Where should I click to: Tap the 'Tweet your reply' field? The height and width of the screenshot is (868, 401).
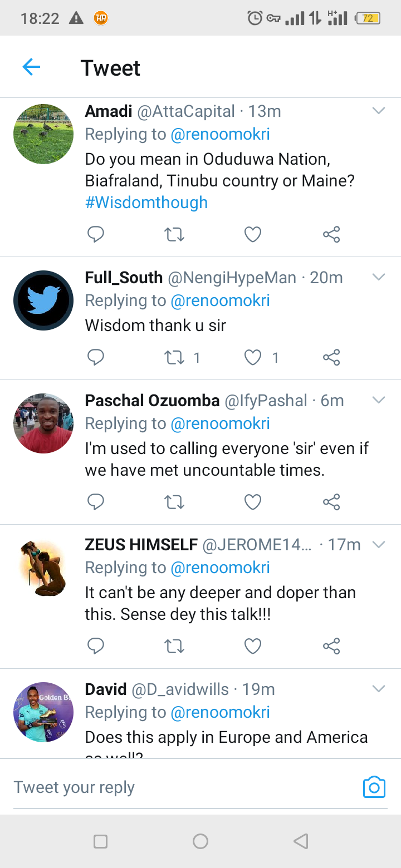pos(184,787)
